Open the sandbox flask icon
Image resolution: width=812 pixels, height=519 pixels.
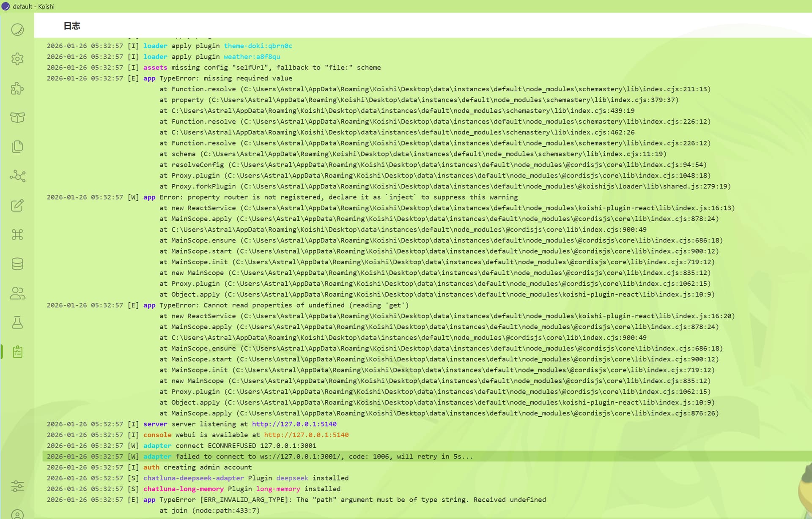(17, 322)
